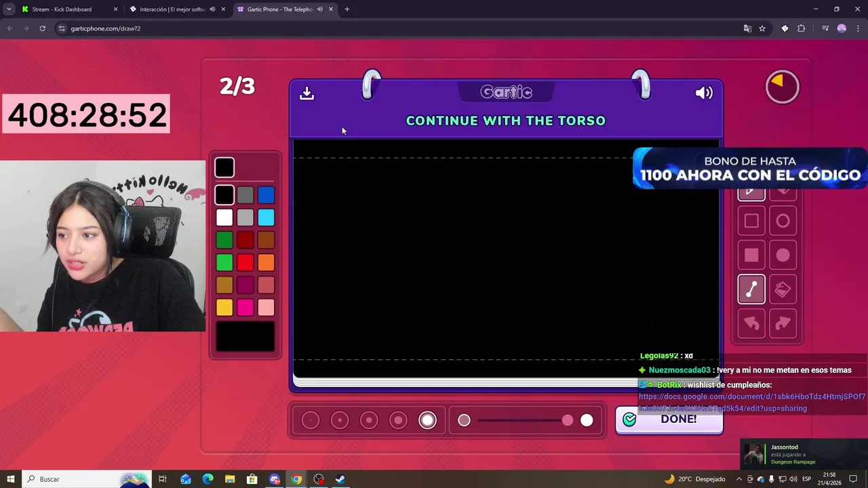This screenshot has width=868, height=488.
Task: Expand the tab search dropdown
Action: point(9,9)
